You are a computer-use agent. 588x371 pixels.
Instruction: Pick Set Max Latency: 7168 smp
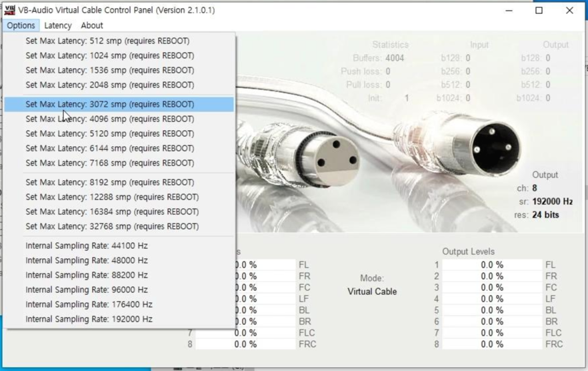coord(119,163)
